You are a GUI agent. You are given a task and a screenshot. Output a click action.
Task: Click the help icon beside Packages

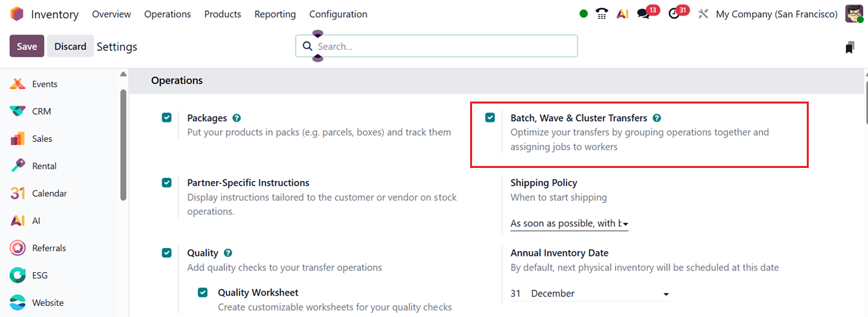pyautogui.click(x=236, y=118)
